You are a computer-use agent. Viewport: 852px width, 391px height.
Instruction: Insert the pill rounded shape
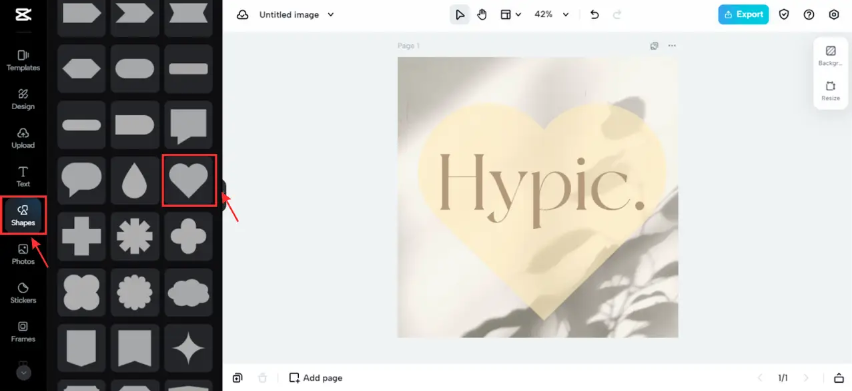coord(135,69)
